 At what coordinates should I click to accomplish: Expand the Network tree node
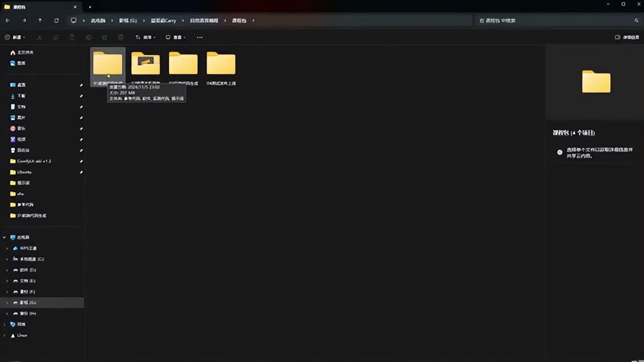(5, 325)
